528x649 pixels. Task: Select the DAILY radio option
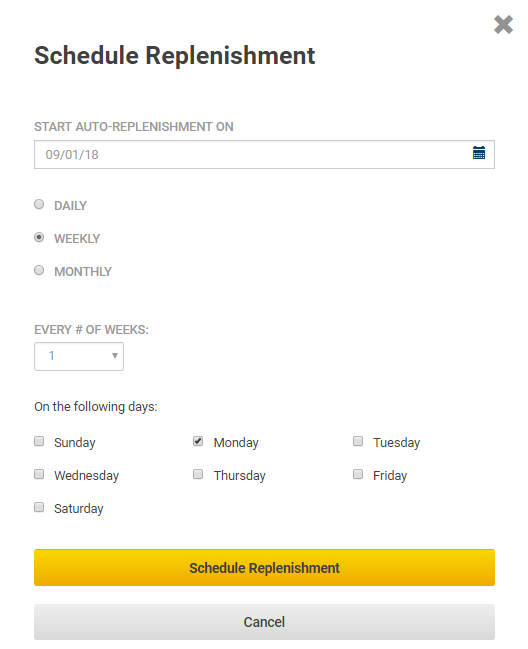39,204
